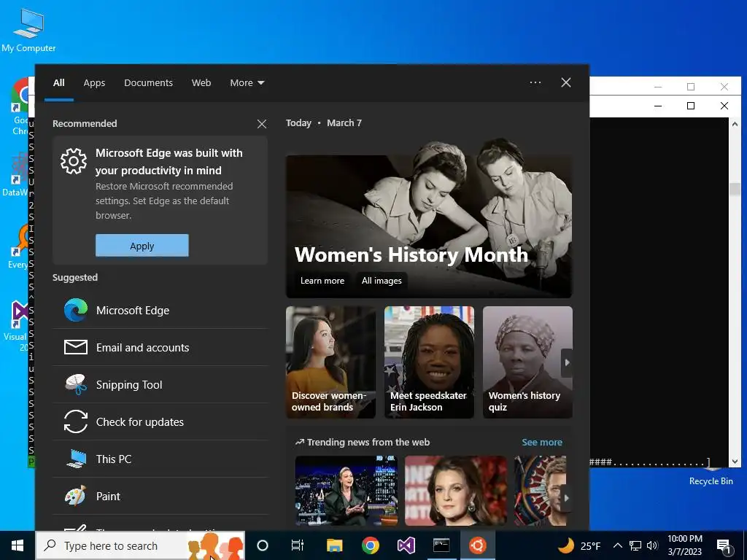
Task: Click Apply to restore Edge settings
Action: pos(142,246)
